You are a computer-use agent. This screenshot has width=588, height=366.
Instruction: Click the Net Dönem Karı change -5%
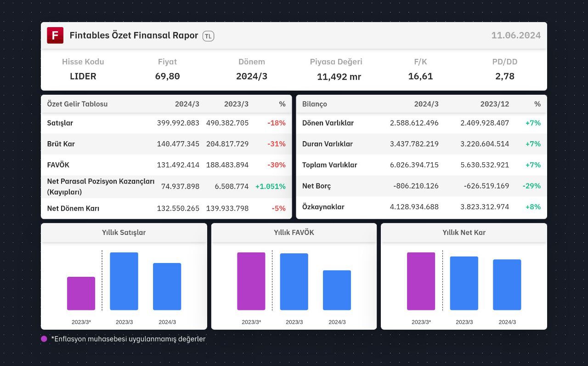(x=278, y=208)
